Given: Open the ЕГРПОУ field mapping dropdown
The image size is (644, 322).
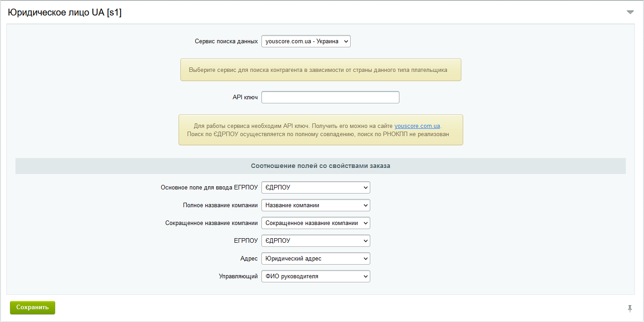Looking at the screenshot, I should coord(316,241).
